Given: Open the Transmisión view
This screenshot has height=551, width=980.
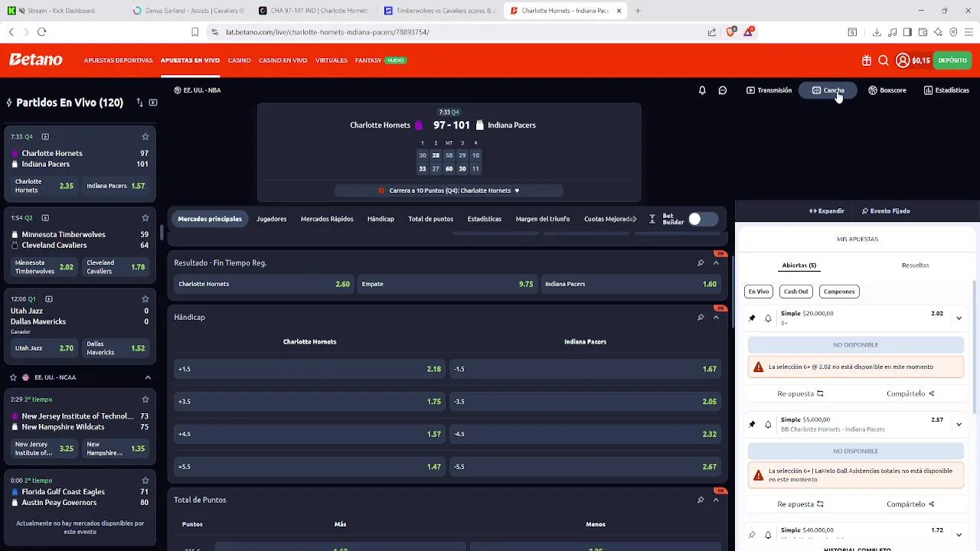Looking at the screenshot, I should click(769, 90).
